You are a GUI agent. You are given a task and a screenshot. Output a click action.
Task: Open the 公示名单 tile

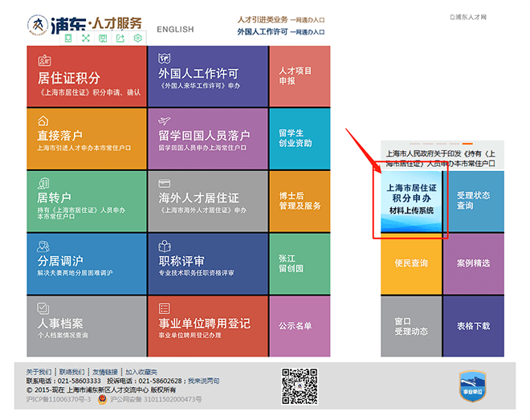[x=300, y=326]
